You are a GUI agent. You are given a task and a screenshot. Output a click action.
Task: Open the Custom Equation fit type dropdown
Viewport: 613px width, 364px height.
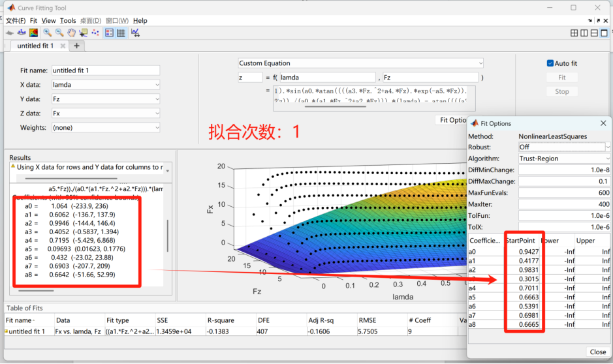[x=361, y=63]
